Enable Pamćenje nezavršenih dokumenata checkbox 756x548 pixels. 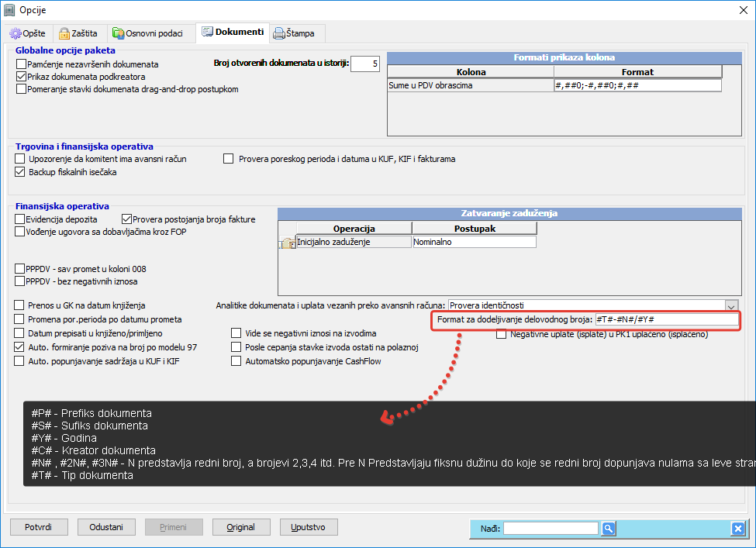click(21, 64)
